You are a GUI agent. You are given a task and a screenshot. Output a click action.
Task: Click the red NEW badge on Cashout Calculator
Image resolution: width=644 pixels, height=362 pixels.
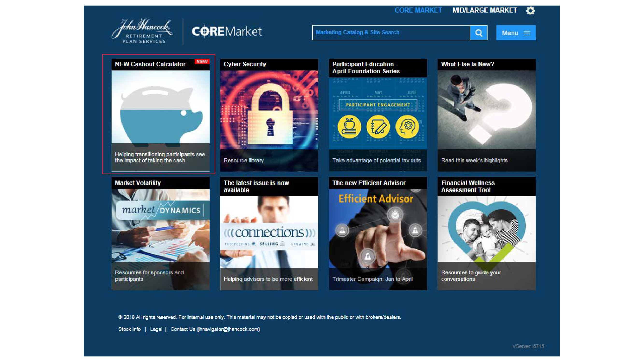(x=202, y=62)
